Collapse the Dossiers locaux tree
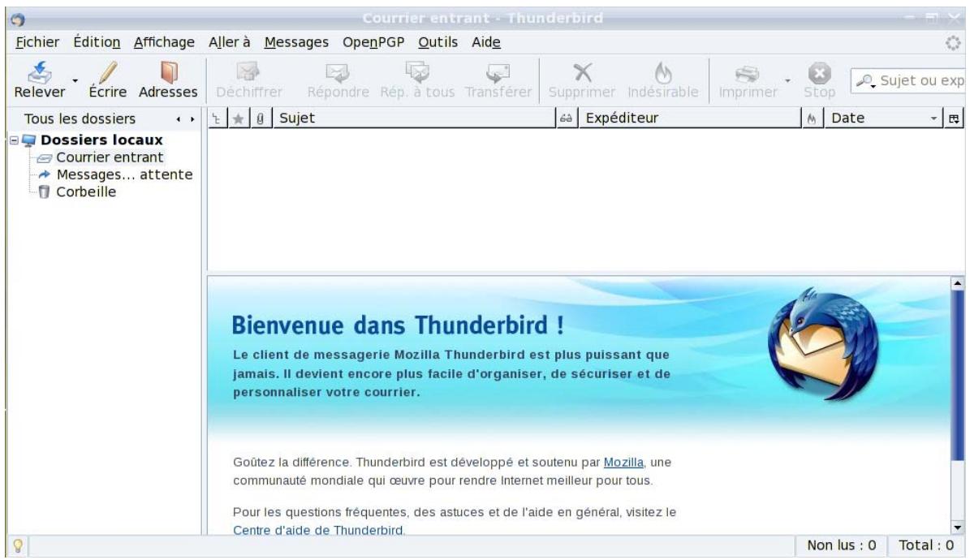This screenshot has height=560, width=970. click(x=15, y=140)
